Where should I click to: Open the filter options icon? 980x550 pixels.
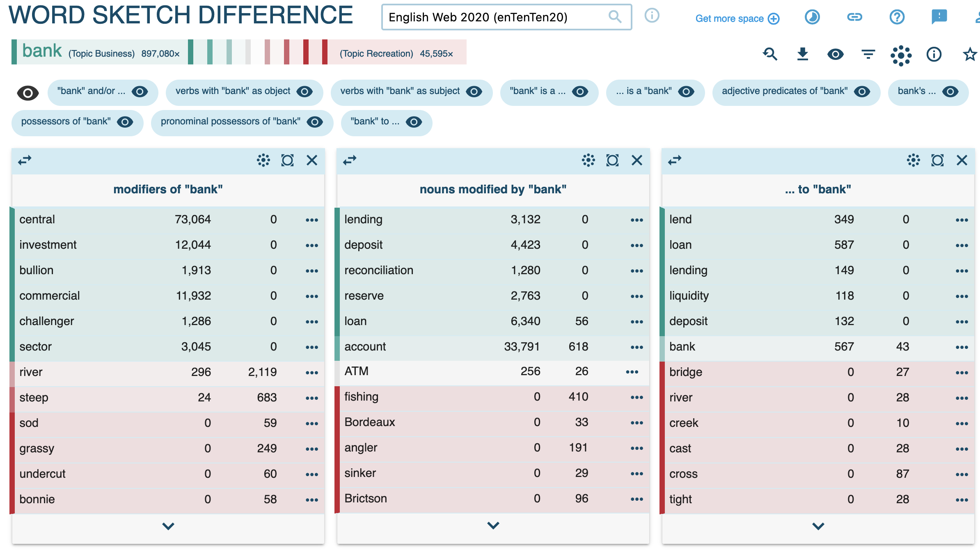tap(868, 54)
